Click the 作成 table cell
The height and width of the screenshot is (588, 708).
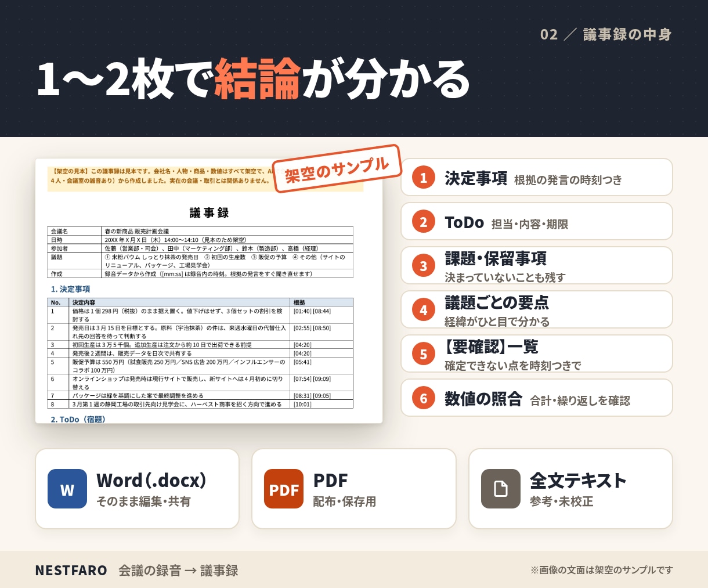click(x=74, y=274)
